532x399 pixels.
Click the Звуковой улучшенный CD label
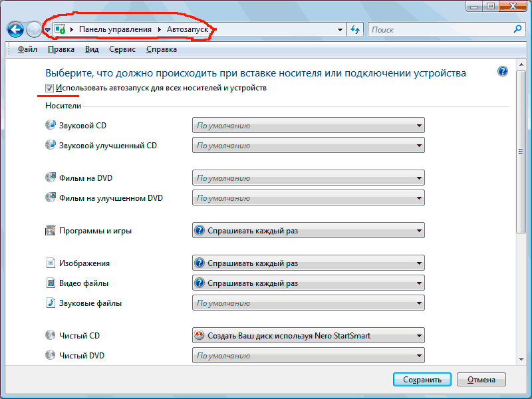coord(108,146)
